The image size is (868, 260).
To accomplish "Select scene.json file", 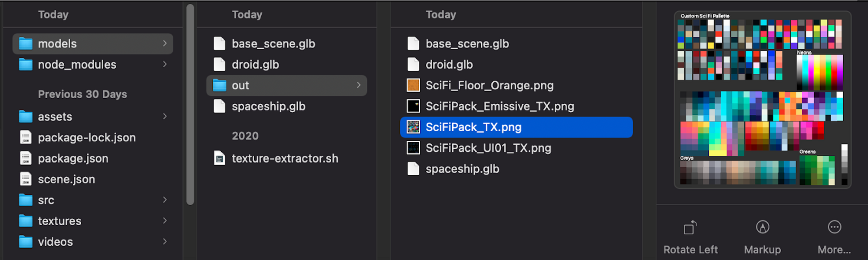I will (x=66, y=179).
